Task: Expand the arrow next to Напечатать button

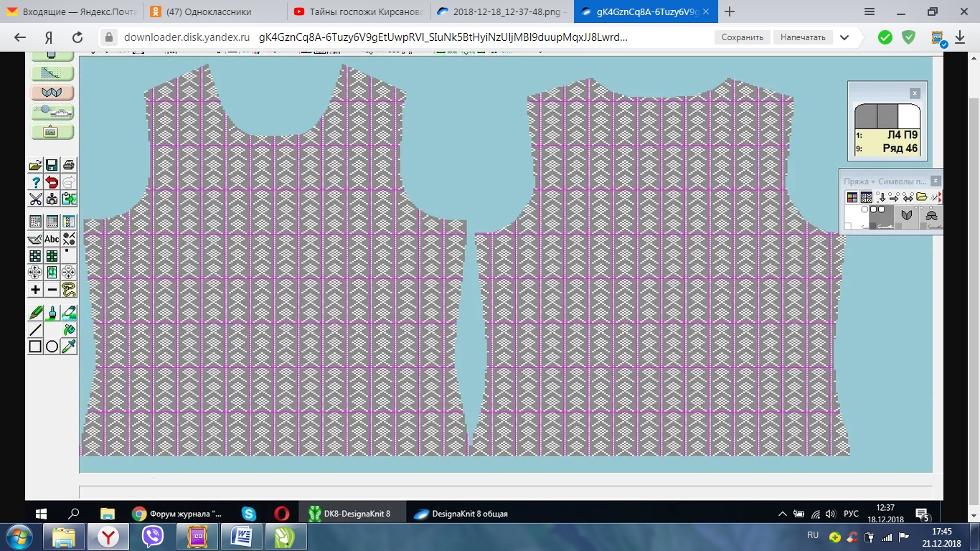Action: 844,37
